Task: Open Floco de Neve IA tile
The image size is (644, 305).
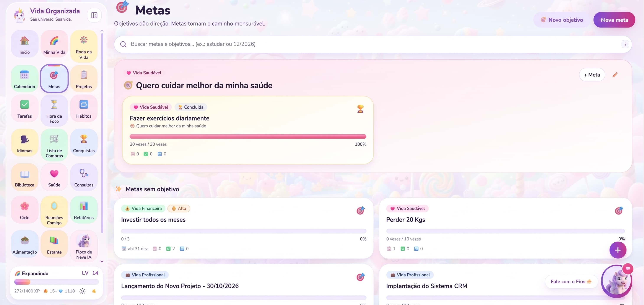Action: tap(84, 246)
